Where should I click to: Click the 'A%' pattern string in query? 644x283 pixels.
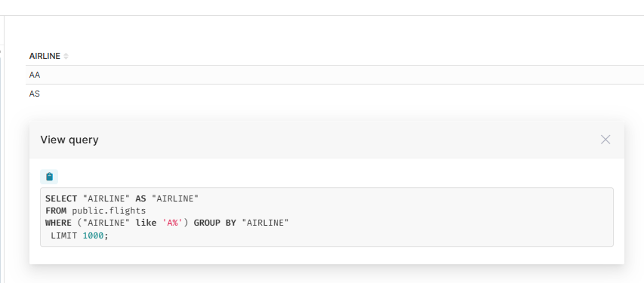pyautogui.click(x=172, y=223)
